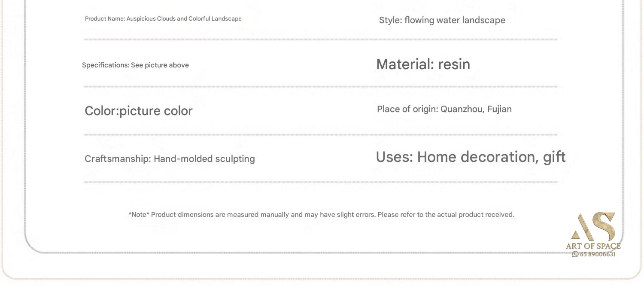644x286 pixels.
Task: Click the 'Place of origin:' label
Action: [407, 109]
